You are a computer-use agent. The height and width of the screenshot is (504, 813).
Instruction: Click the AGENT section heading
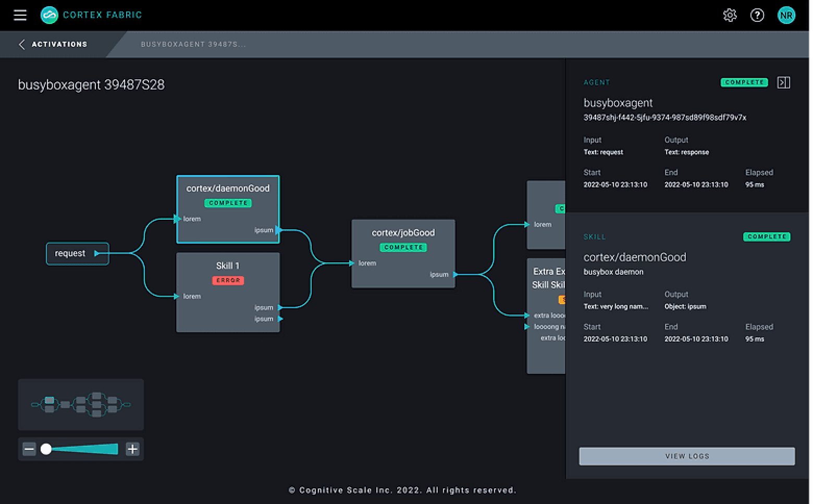[x=597, y=82]
